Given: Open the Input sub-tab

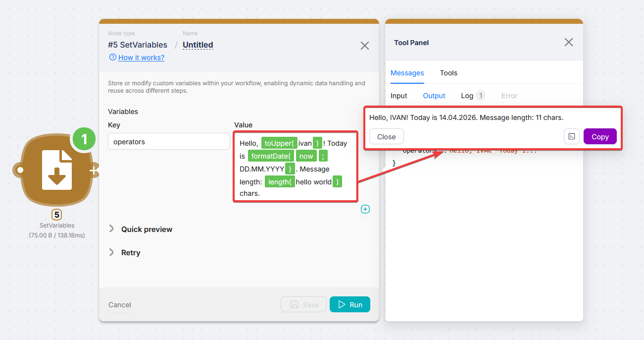Looking at the screenshot, I should point(398,96).
